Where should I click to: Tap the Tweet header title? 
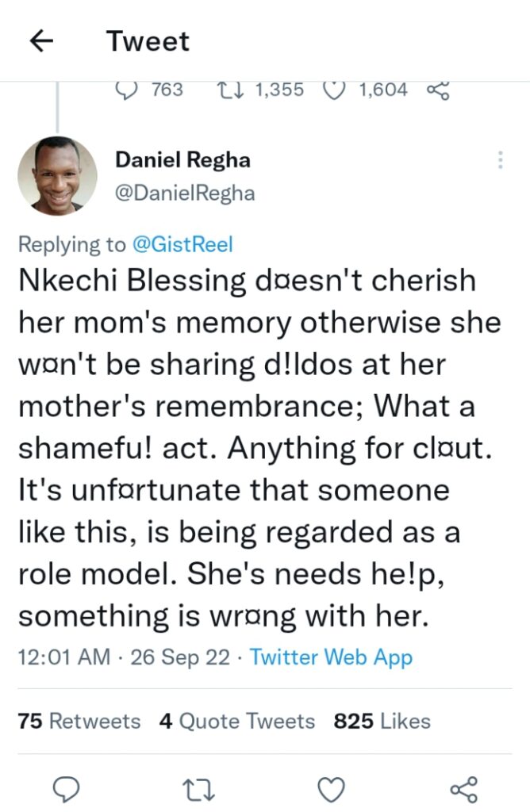pos(148,41)
